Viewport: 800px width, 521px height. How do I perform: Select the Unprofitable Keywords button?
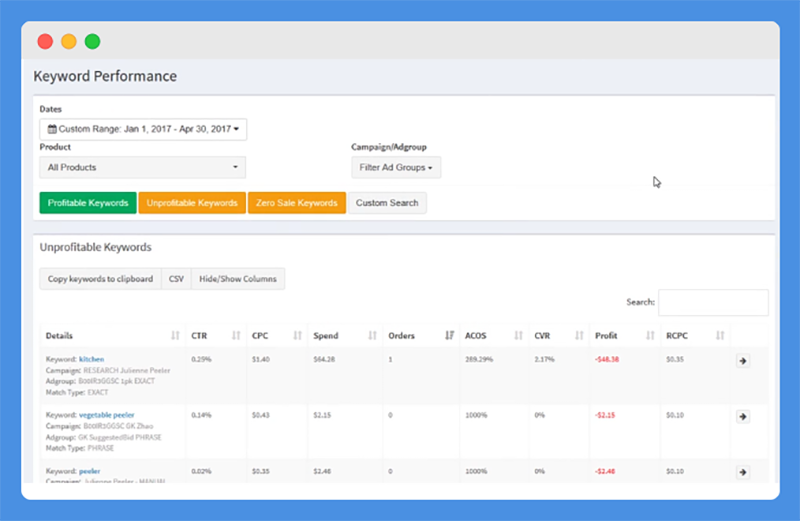pyautogui.click(x=192, y=203)
